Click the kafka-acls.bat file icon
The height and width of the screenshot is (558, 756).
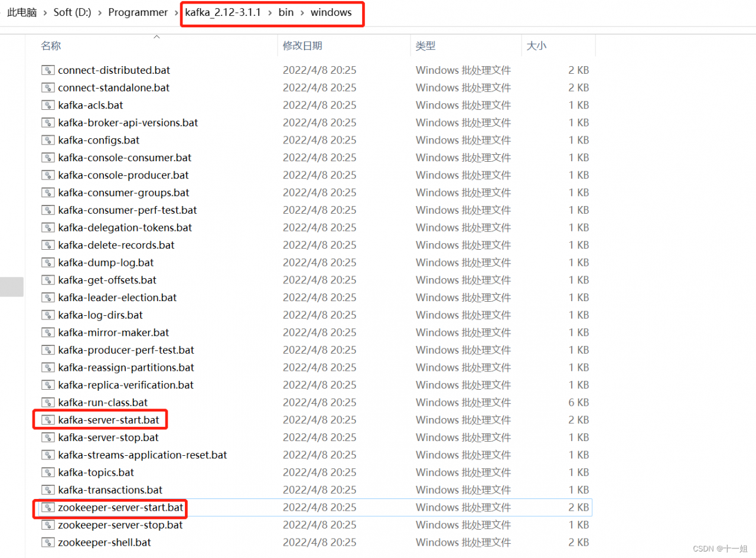[x=48, y=105]
